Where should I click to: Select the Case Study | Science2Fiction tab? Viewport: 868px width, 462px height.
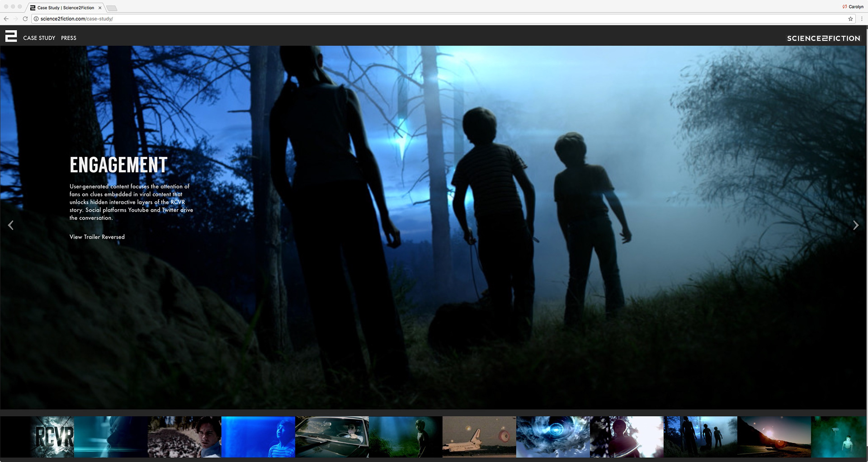click(x=66, y=8)
